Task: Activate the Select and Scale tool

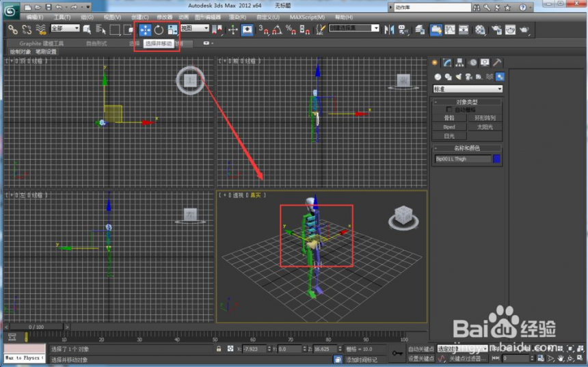Action: pos(172,29)
